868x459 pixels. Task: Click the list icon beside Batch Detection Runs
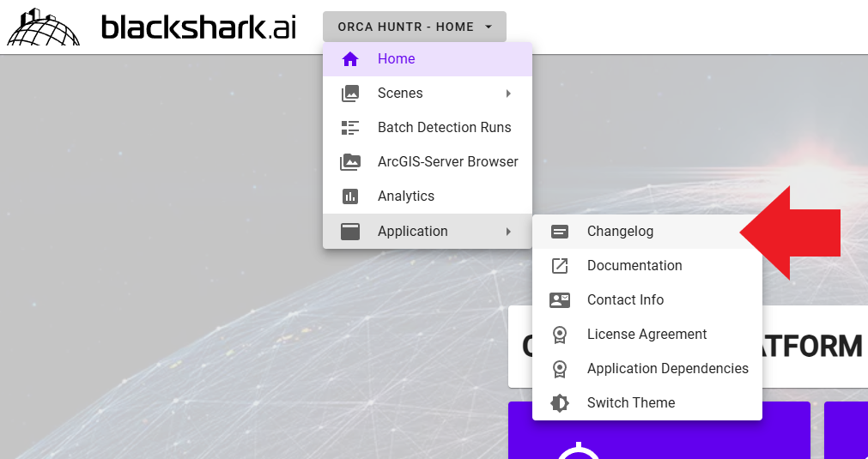click(x=349, y=128)
